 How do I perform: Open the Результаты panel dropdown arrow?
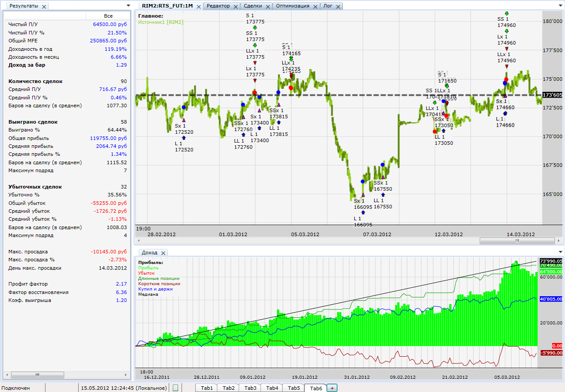128,6
